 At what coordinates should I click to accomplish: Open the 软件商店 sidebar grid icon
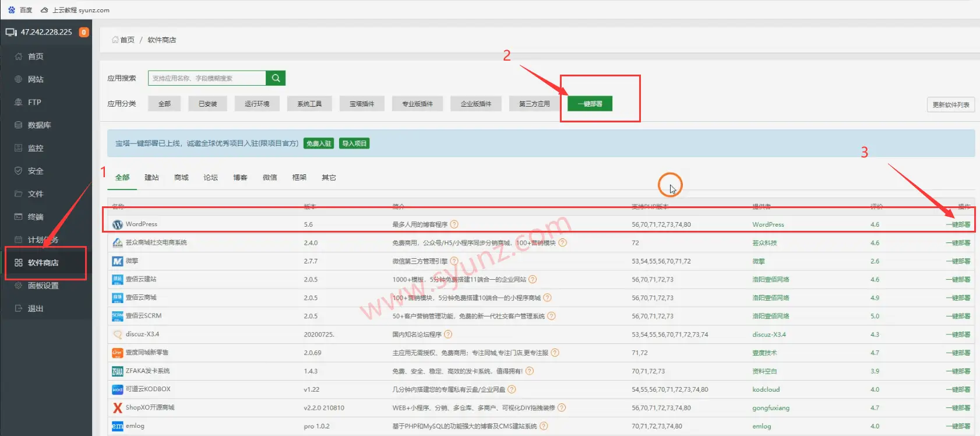tap(19, 263)
